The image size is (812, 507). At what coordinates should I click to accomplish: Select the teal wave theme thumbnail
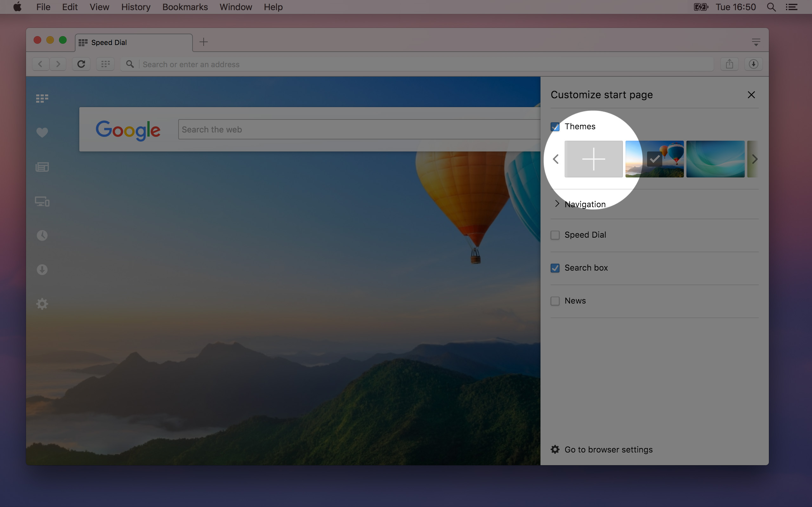(x=715, y=159)
